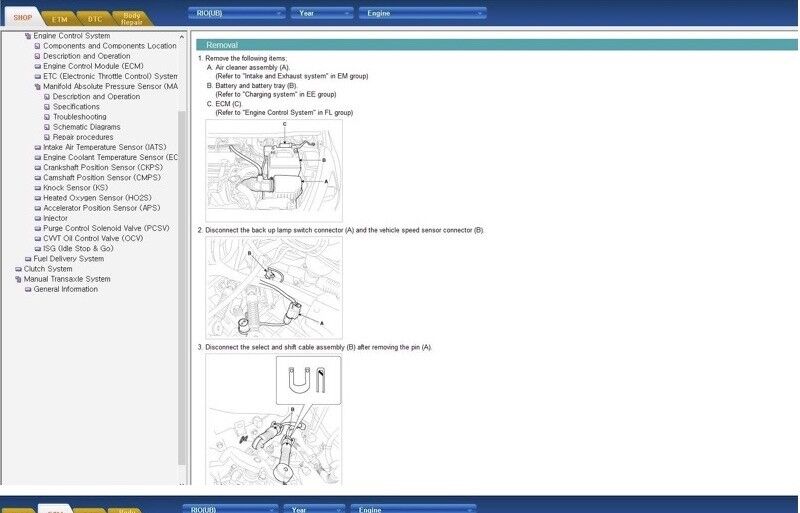800x513 pixels.
Task: Click the folder icon next to Clutch System
Action: (18, 269)
